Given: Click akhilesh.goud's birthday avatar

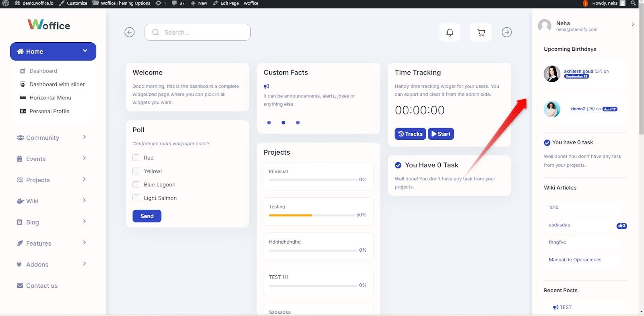Looking at the screenshot, I should tap(552, 74).
